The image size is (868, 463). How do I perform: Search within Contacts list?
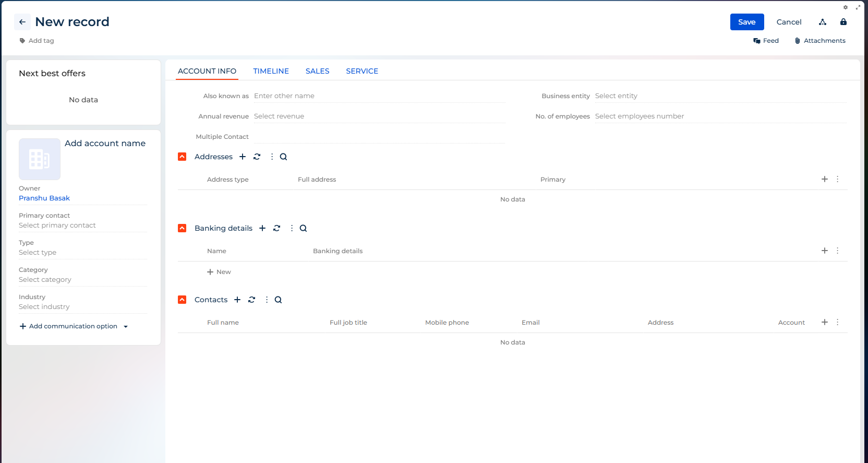point(278,300)
